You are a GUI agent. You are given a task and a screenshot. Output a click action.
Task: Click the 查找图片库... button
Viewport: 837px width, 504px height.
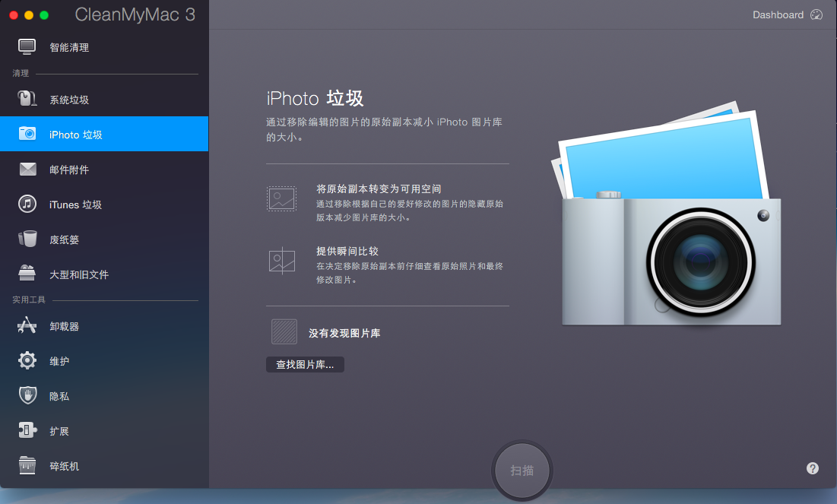point(305,365)
